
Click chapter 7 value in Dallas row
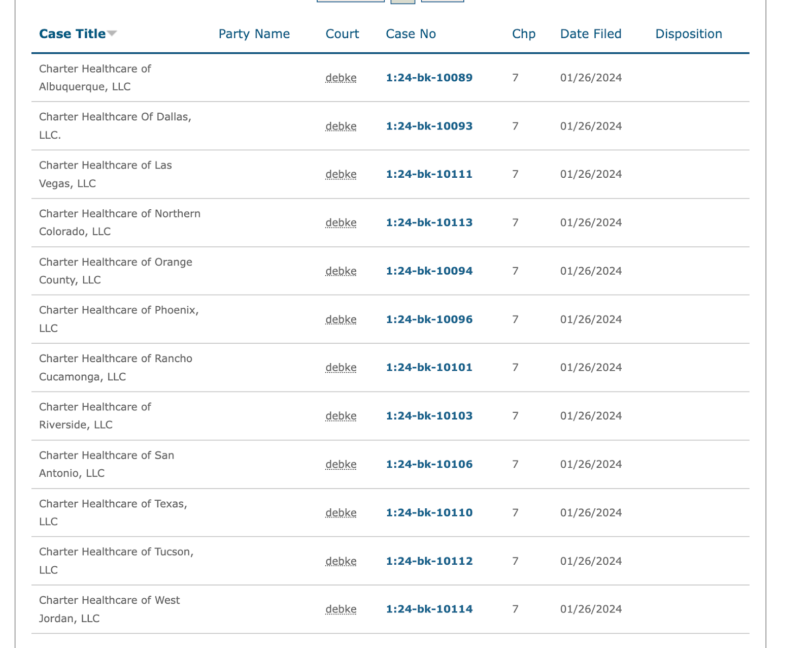coord(516,126)
